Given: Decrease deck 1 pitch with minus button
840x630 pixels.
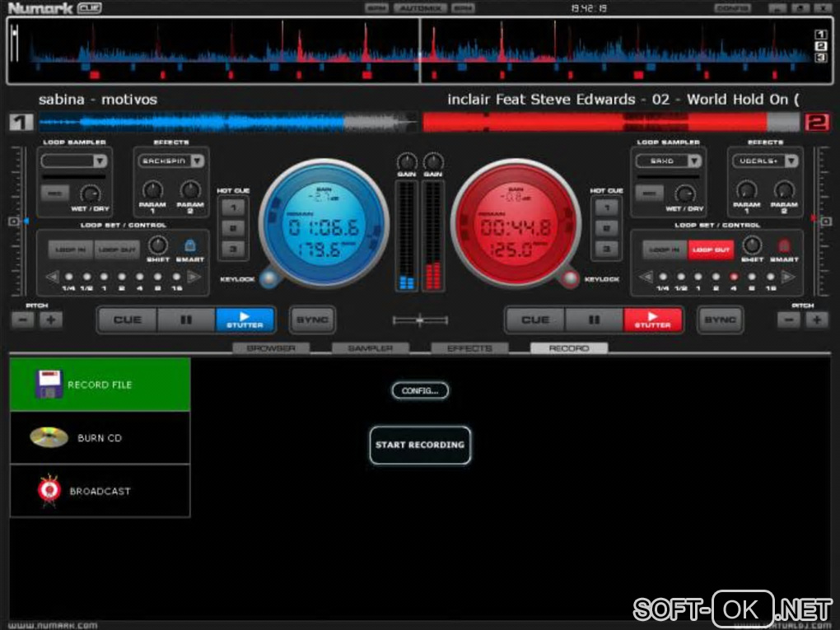Looking at the screenshot, I should click(x=22, y=320).
